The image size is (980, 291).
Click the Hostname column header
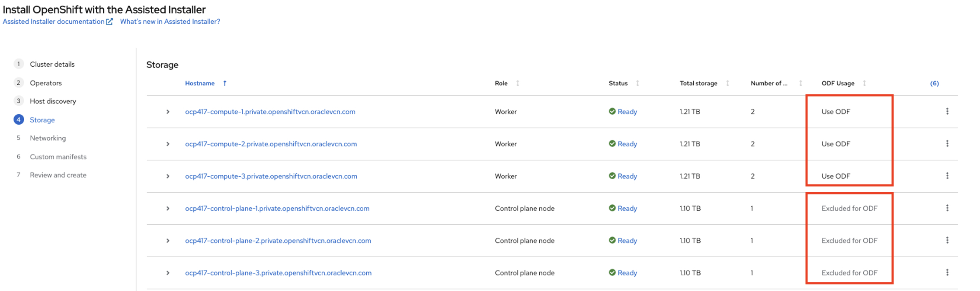pos(200,83)
